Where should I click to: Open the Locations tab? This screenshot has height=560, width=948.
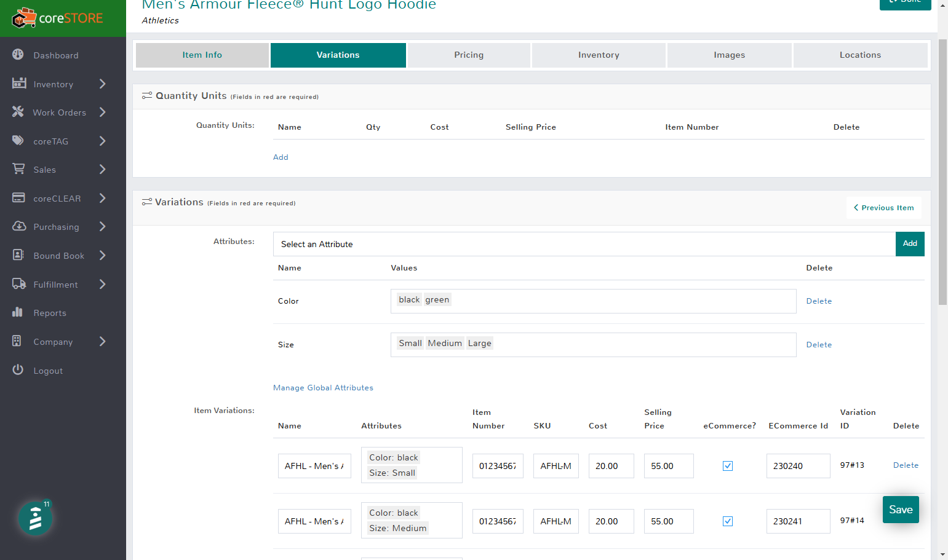pos(861,55)
